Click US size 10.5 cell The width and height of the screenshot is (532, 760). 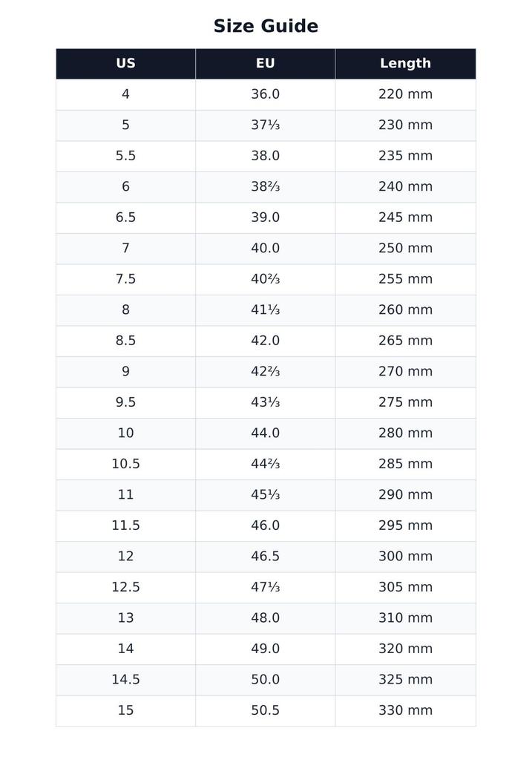click(125, 465)
